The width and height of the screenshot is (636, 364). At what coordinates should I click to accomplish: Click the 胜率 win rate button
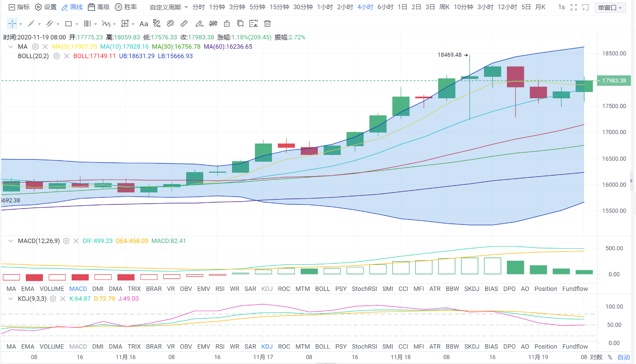(126, 7)
